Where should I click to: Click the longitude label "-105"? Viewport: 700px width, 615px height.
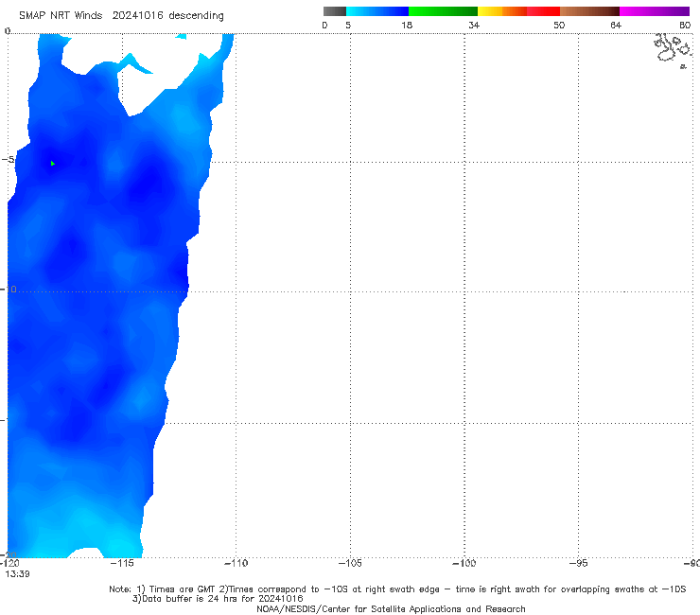click(350, 563)
